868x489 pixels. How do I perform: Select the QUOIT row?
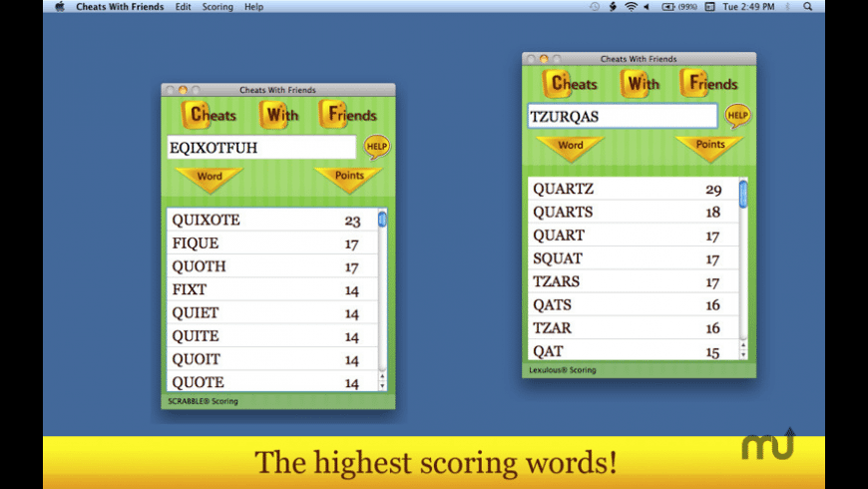(272, 359)
